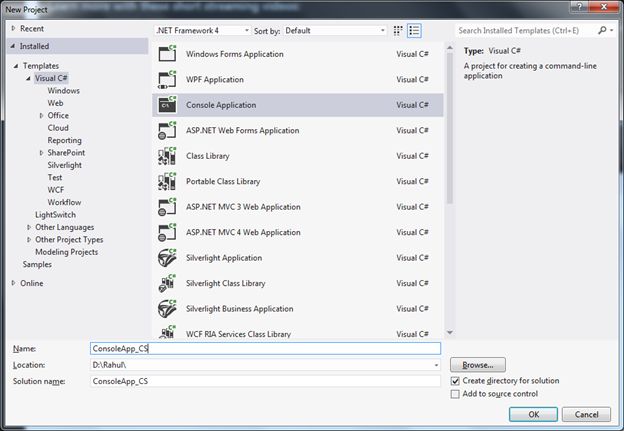This screenshot has width=624, height=431.
Task: Click the search magnifier icon
Action: coord(602,30)
